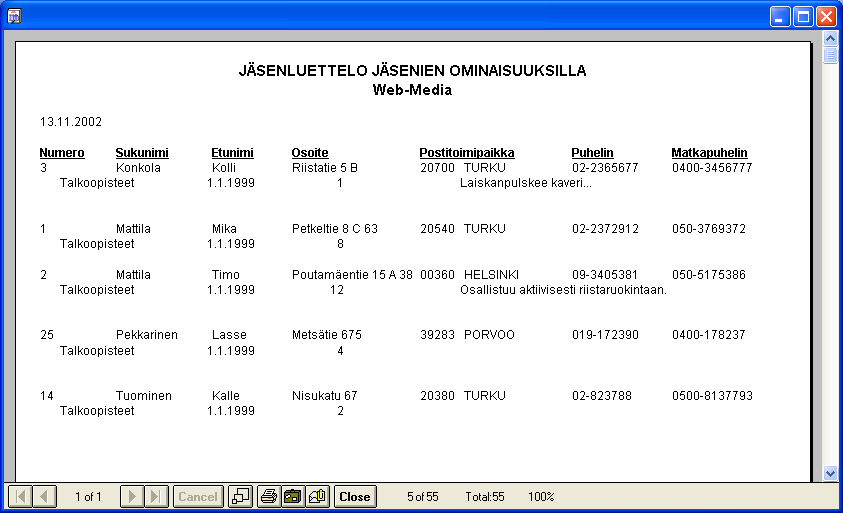The width and height of the screenshot is (843, 513).
Task: Click the surname Pekkarinen
Action: coord(147,334)
